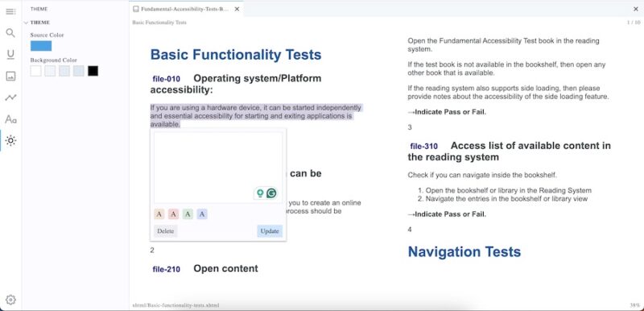This screenshot has width=644, height=311.
Task: Click 'Navigate the entries in the bookshelf' item
Action: click(x=507, y=198)
